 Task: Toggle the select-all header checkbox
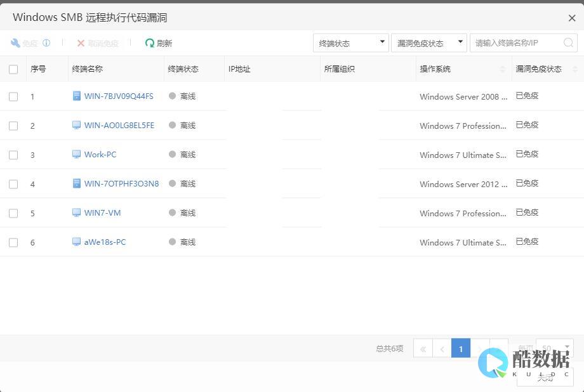pos(13,69)
